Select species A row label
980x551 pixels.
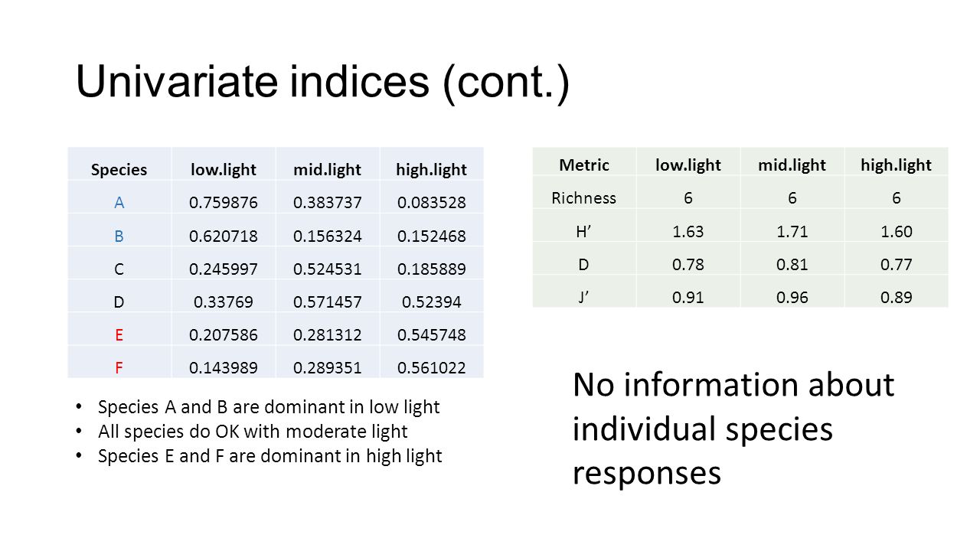tap(119, 203)
